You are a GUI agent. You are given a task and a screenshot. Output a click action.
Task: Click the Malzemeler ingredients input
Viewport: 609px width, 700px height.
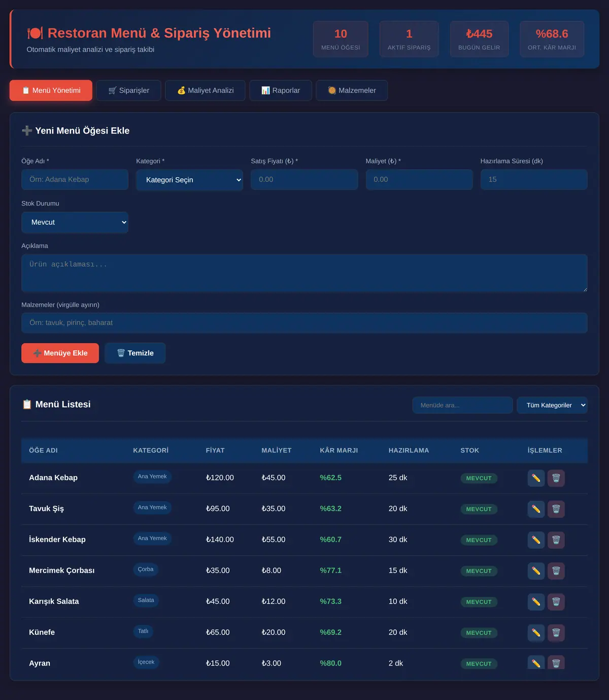pyautogui.click(x=304, y=323)
